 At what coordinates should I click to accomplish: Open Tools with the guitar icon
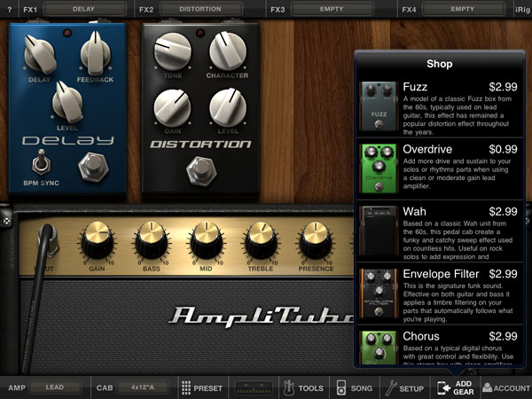pos(303,387)
